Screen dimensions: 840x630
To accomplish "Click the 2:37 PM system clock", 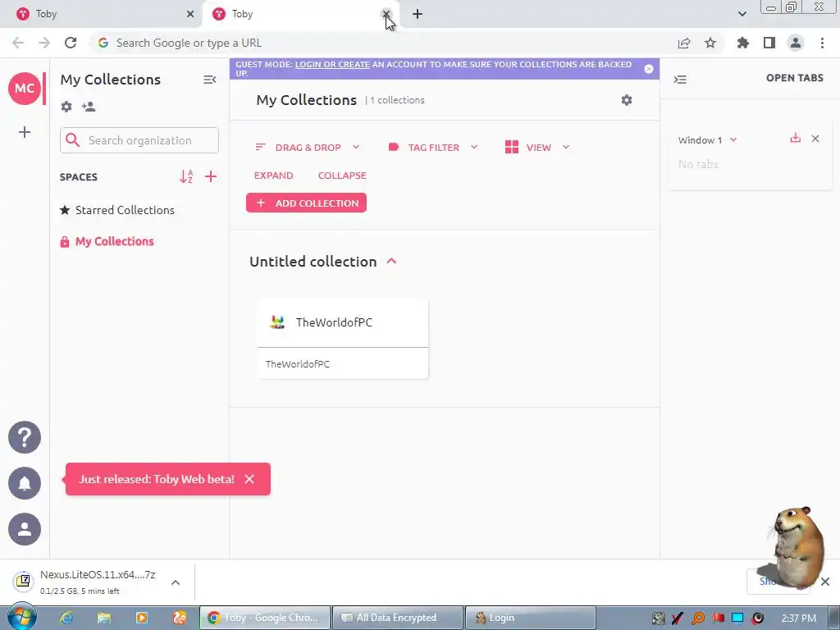I will pos(799,618).
